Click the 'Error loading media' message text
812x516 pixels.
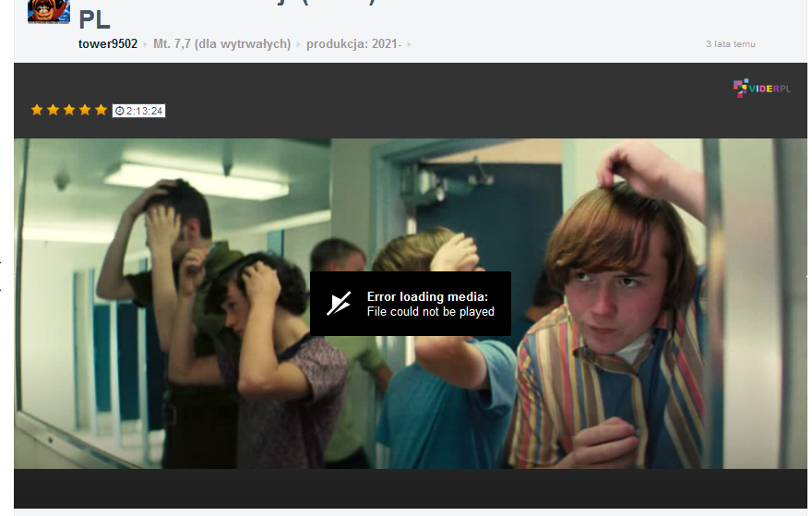427,297
